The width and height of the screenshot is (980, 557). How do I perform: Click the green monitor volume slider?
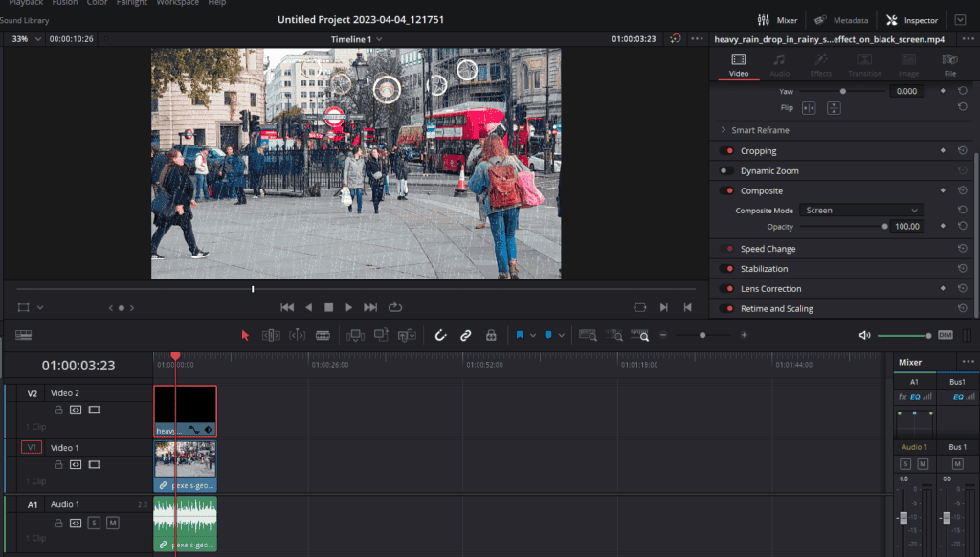903,336
